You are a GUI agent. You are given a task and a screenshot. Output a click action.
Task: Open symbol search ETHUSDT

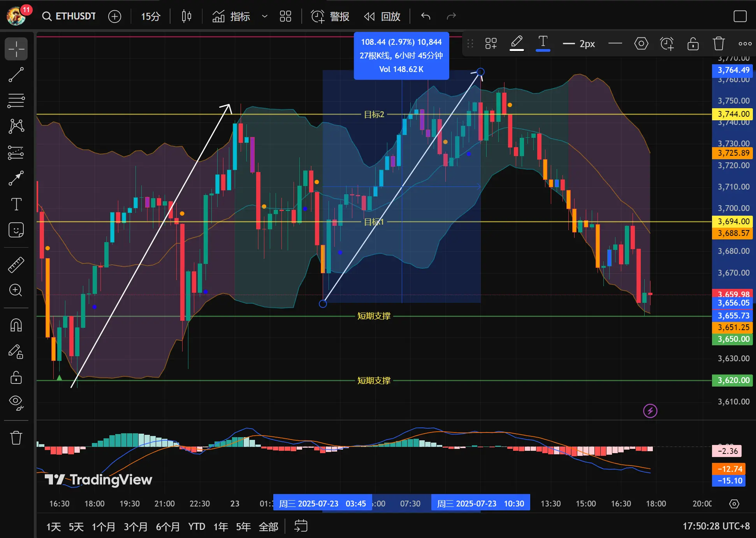click(69, 16)
